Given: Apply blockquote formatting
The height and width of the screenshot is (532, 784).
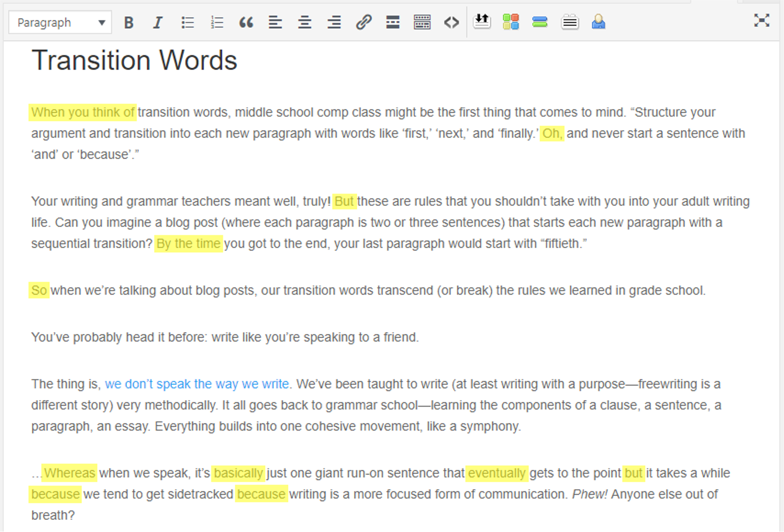Looking at the screenshot, I should [x=246, y=22].
